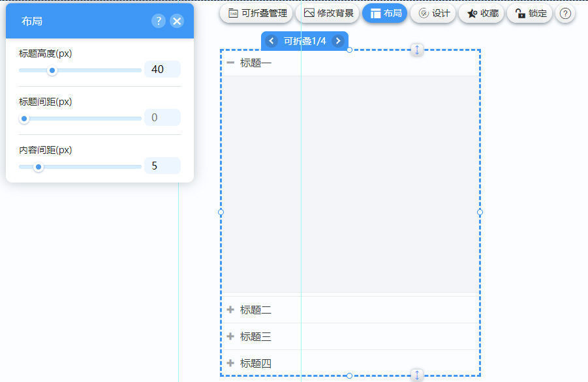Image resolution: width=588 pixels, height=382 pixels.
Task: Expand the 标题二 section
Action: [230, 310]
